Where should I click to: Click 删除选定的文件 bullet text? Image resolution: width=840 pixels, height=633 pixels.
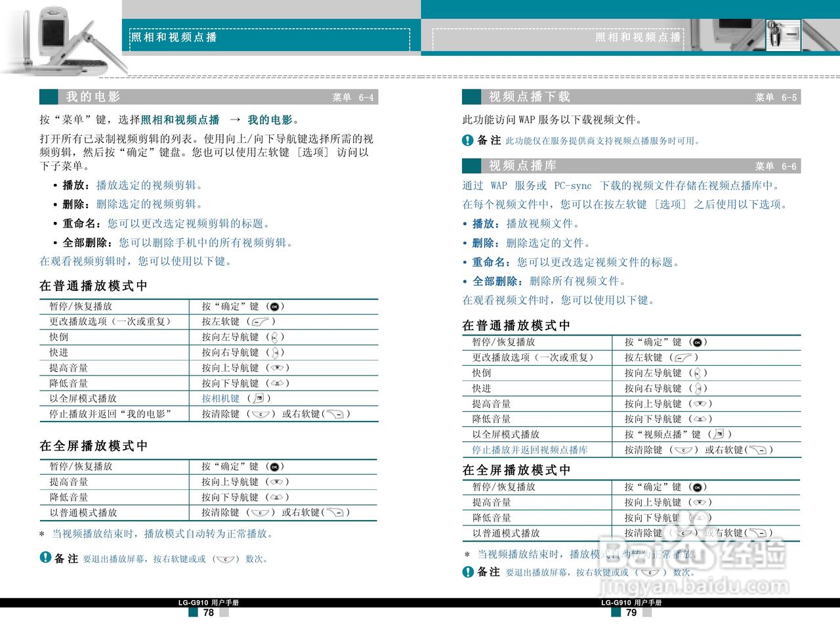[549, 243]
